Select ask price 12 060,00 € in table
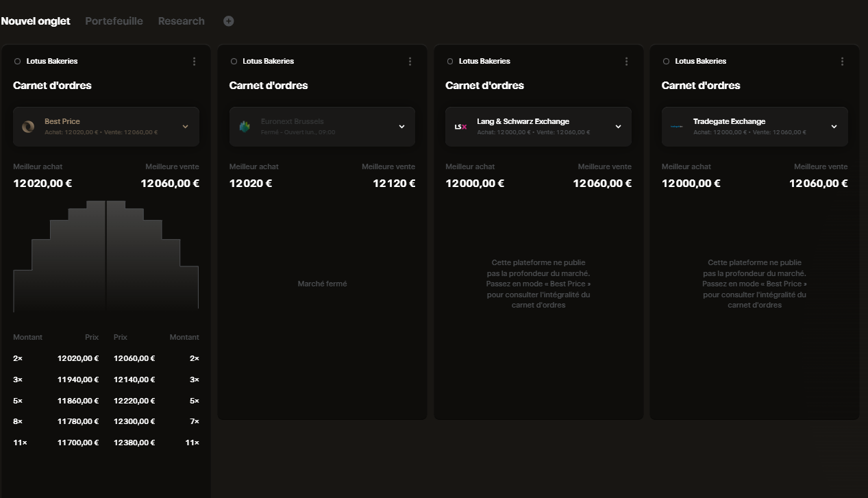This screenshot has width=868, height=498. pos(134,358)
